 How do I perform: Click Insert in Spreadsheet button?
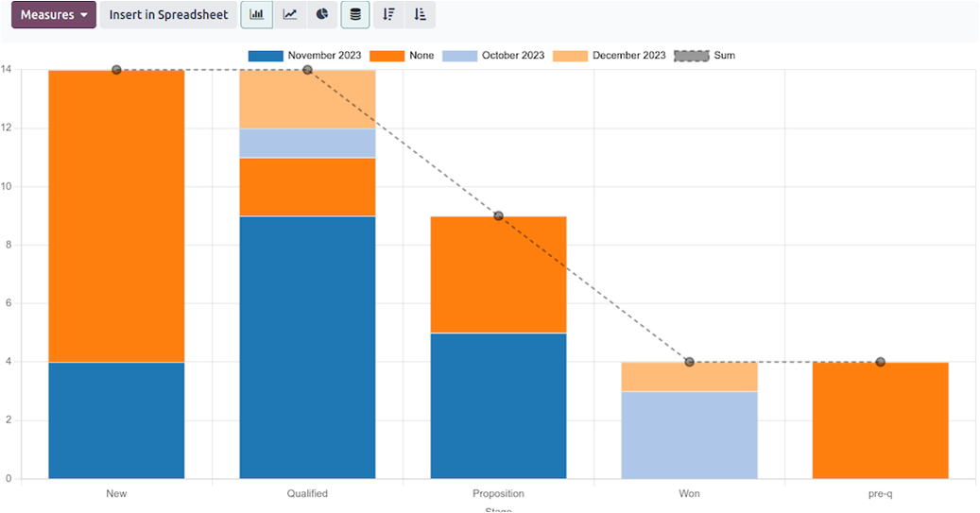click(x=168, y=15)
